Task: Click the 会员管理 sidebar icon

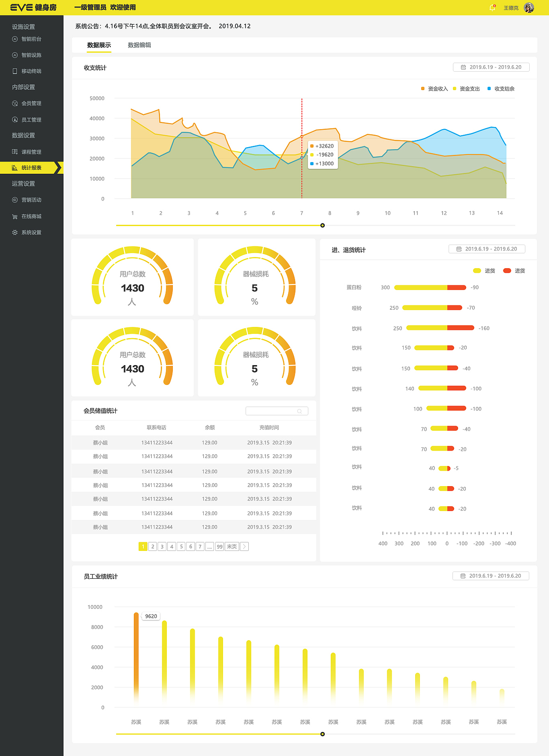Action: [15, 103]
